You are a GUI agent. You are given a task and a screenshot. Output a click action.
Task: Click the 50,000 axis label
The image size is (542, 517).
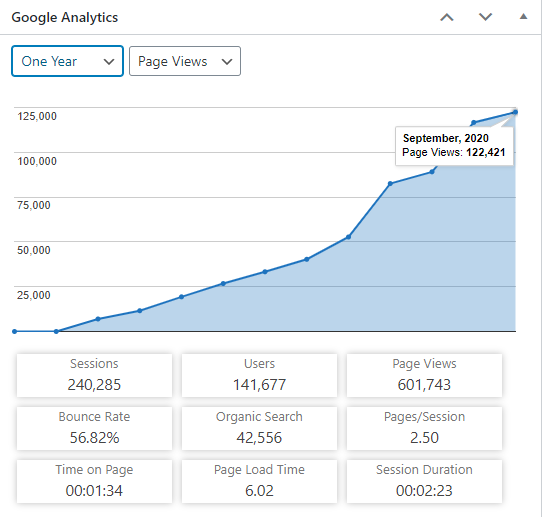coord(34,250)
